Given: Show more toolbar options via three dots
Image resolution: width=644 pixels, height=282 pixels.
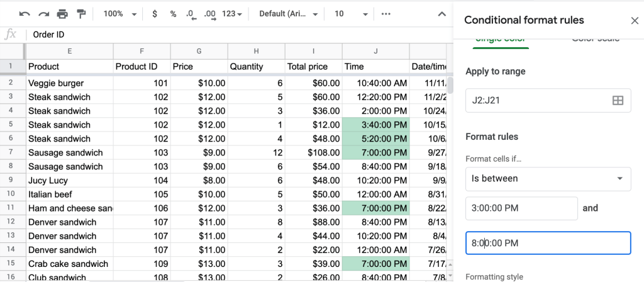Looking at the screenshot, I should pyautogui.click(x=386, y=13).
